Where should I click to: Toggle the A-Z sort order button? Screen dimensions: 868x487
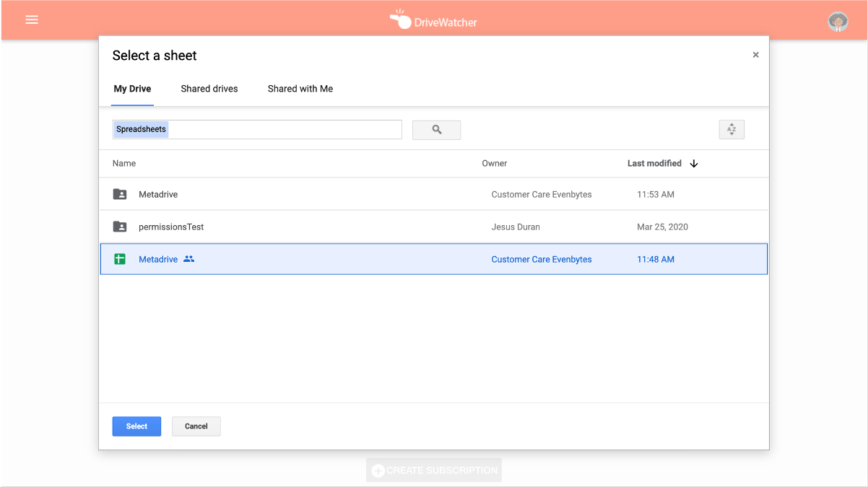(x=731, y=130)
